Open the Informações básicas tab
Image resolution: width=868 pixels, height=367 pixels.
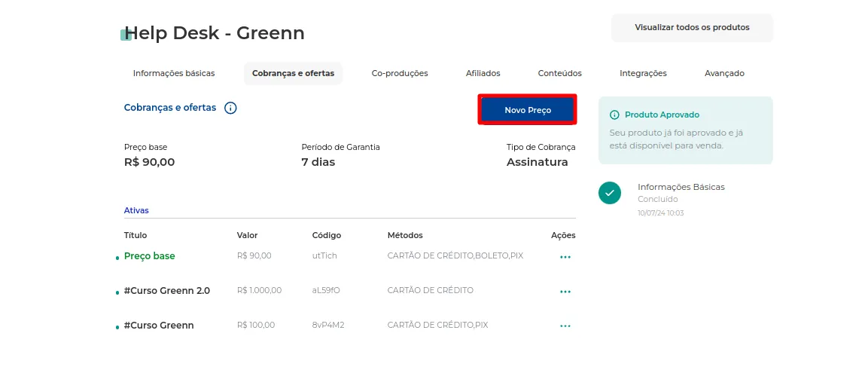pos(174,73)
